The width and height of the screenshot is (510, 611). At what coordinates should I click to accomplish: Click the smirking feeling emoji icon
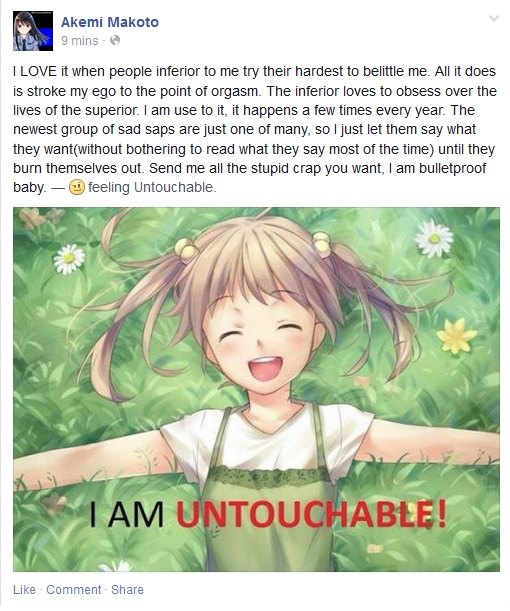pos(76,187)
